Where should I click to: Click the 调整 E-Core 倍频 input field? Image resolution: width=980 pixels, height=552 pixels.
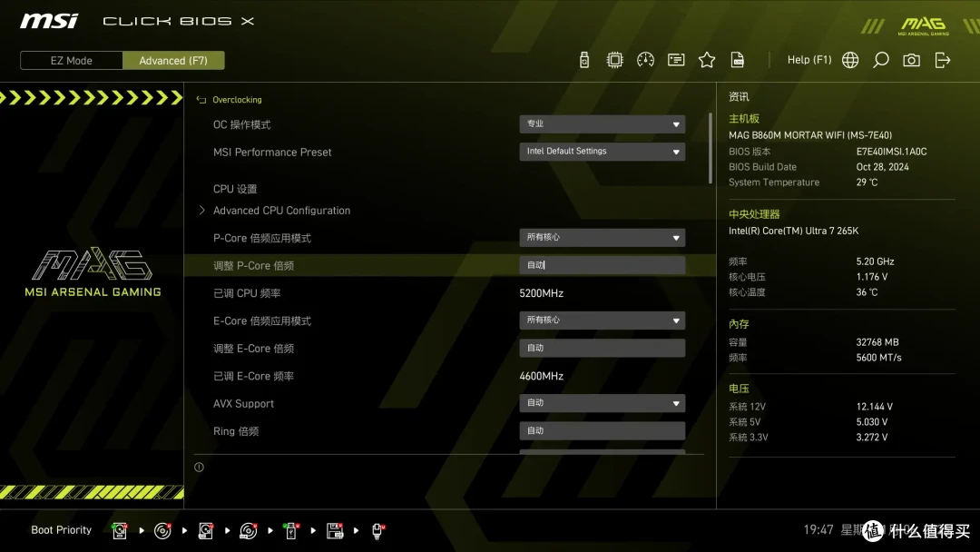click(x=602, y=348)
